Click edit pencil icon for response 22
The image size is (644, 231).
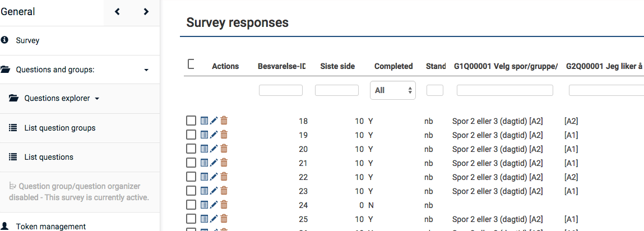214,177
